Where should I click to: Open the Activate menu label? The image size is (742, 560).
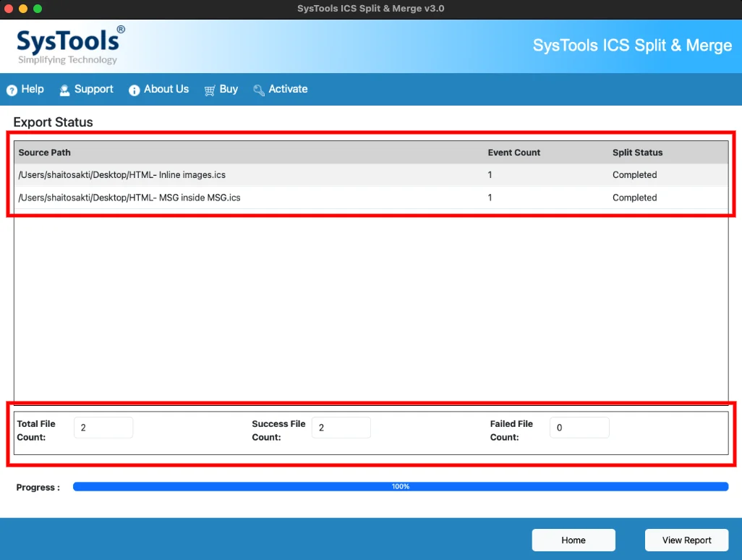point(288,89)
